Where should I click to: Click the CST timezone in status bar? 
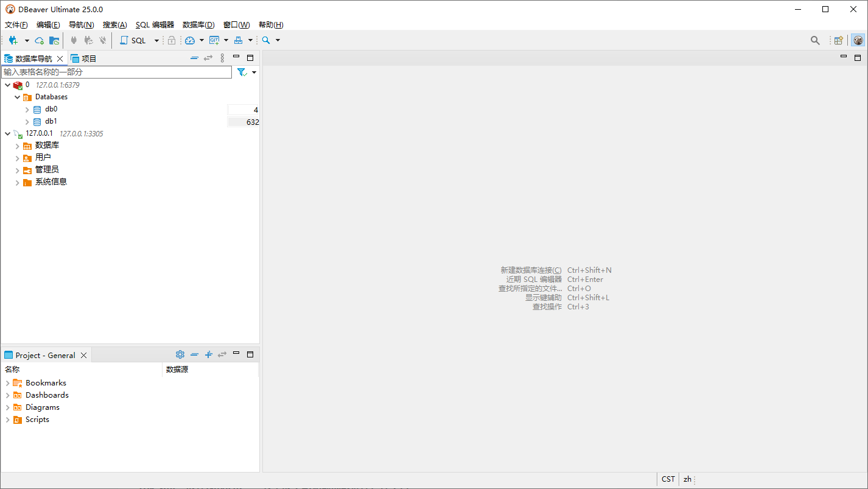[668, 479]
